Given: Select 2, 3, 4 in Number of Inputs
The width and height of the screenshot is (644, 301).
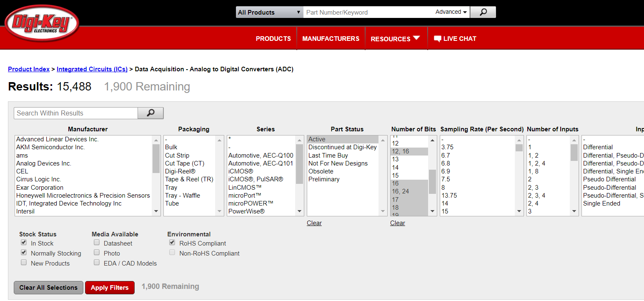Looking at the screenshot, I should tap(549, 196).
